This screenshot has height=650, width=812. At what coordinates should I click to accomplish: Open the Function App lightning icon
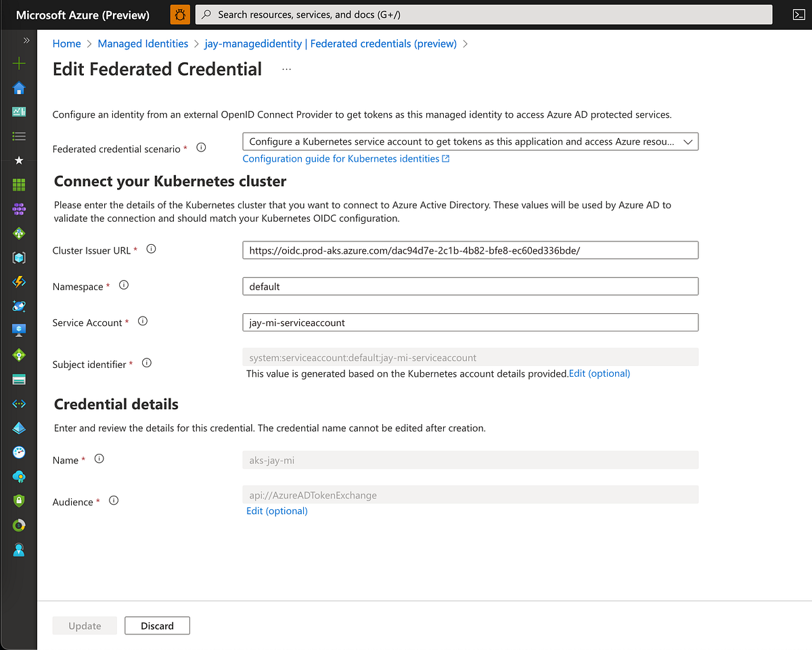[x=18, y=281]
